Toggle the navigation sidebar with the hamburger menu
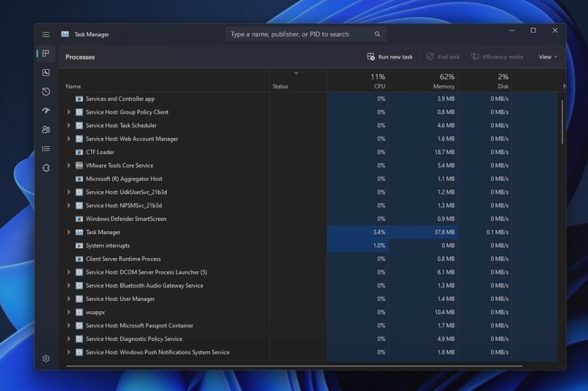Image resolution: width=588 pixels, height=391 pixels. pyautogui.click(x=46, y=34)
